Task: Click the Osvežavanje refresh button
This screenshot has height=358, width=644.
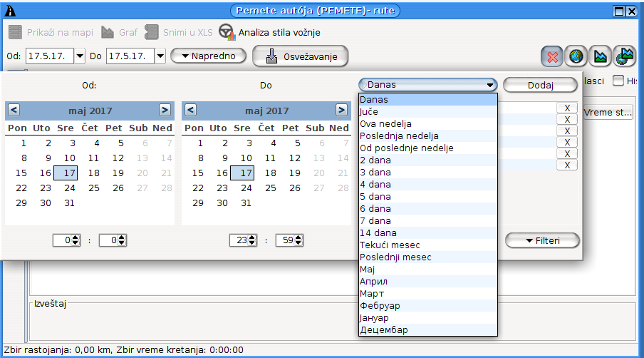Action: coord(300,56)
